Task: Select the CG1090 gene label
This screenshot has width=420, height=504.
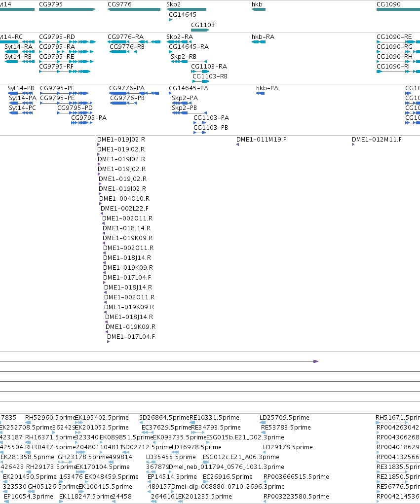Action: pos(389,4)
